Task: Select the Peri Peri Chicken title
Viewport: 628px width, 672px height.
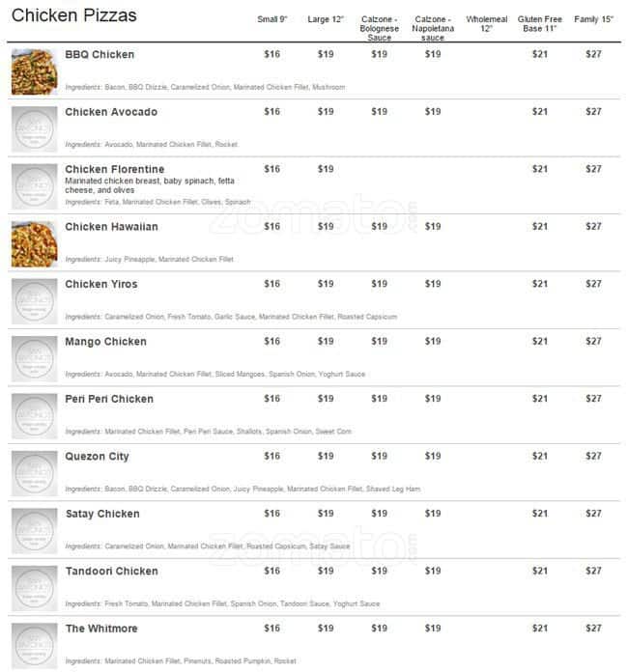Action: (x=109, y=400)
